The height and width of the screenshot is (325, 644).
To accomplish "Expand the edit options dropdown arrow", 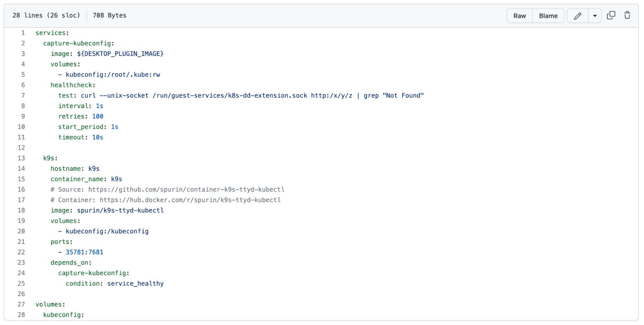I will coord(594,15).
